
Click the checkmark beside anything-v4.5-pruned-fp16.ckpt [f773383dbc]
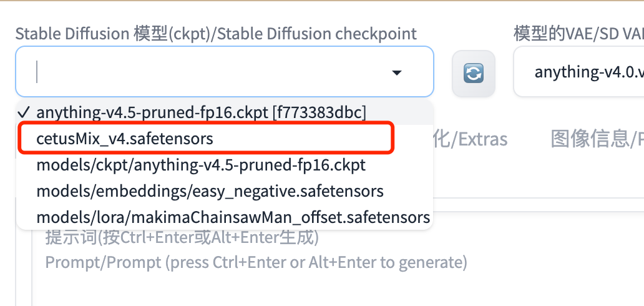[24, 112]
